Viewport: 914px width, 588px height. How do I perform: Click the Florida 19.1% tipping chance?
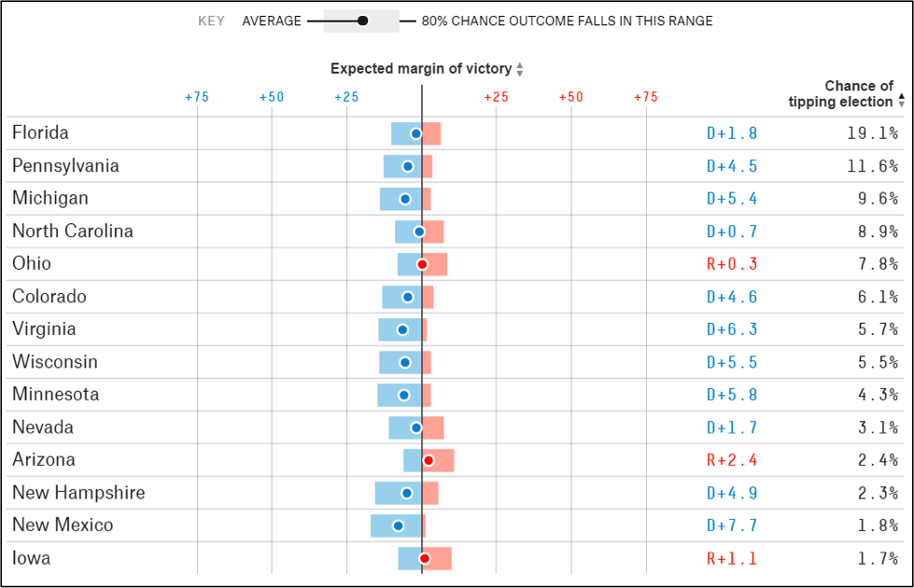[872, 133]
